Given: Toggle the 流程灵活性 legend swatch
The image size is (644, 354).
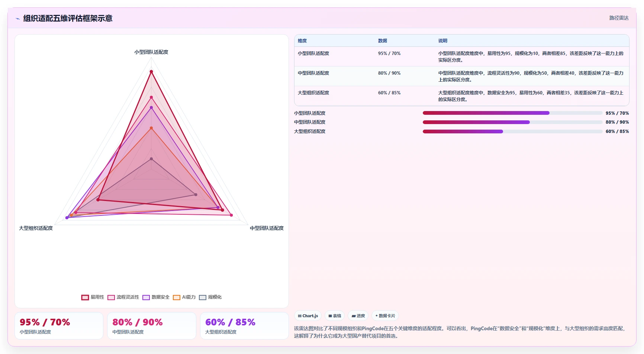Looking at the screenshot, I should [x=111, y=298].
